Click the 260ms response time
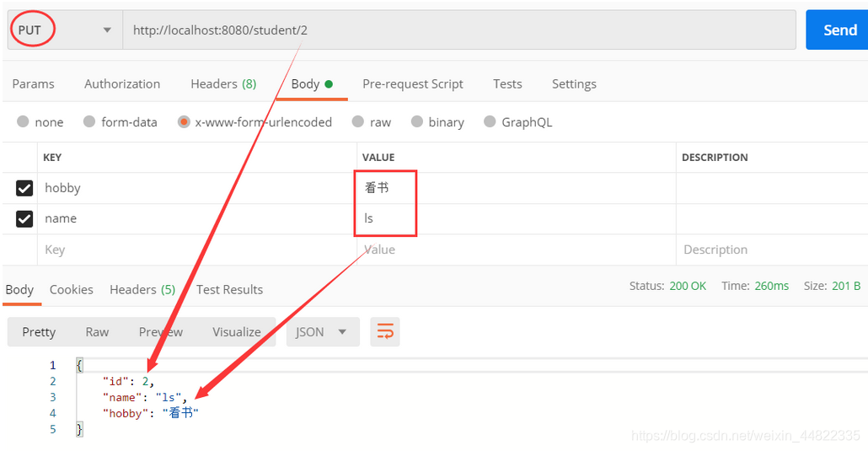Viewport: 868px width, 451px height. click(772, 286)
